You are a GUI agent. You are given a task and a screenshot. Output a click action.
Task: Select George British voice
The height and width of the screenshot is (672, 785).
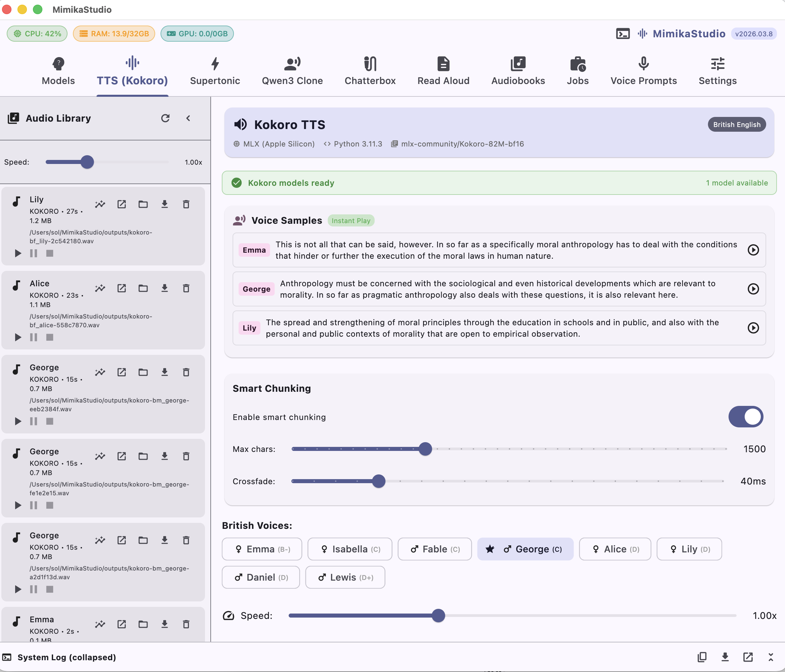pos(525,549)
